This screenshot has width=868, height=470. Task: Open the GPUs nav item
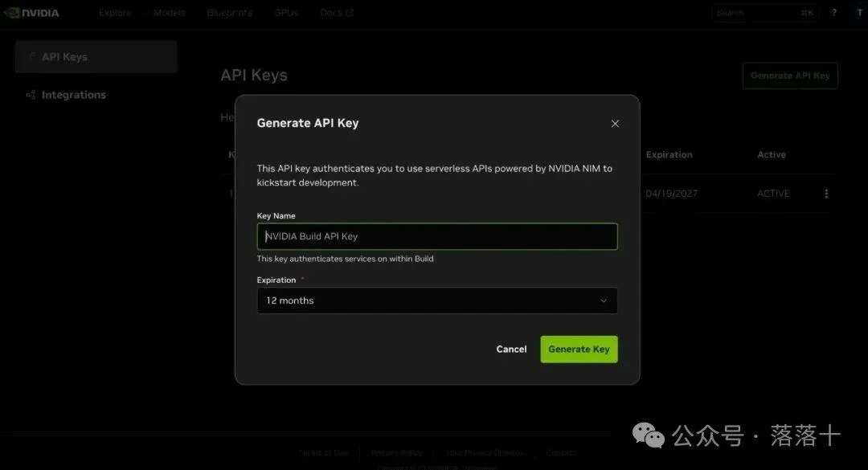(286, 13)
